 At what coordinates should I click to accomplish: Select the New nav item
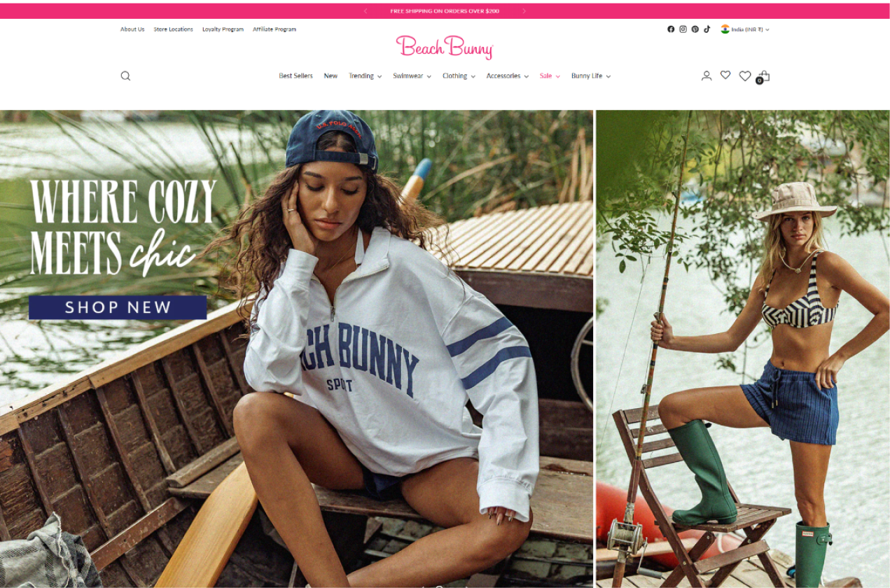click(331, 76)
